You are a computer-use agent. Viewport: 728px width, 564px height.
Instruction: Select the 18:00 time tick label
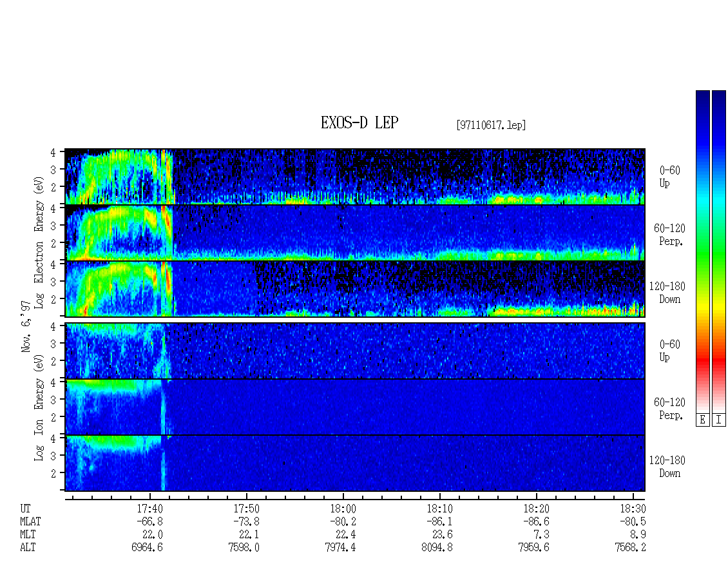click(x=343, y=509)
